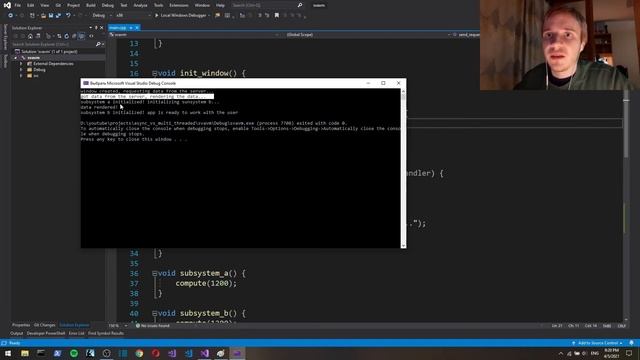Open the debugger target dropdown arrow
The height and width of the screenshot is (360, 640).
[x=209, y=16]
